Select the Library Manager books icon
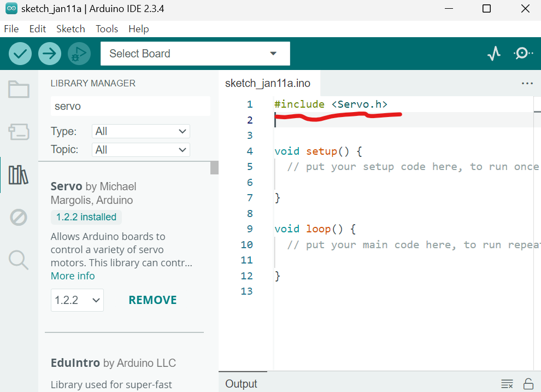This screenshot has width=541, height=392. coord(19,174)
